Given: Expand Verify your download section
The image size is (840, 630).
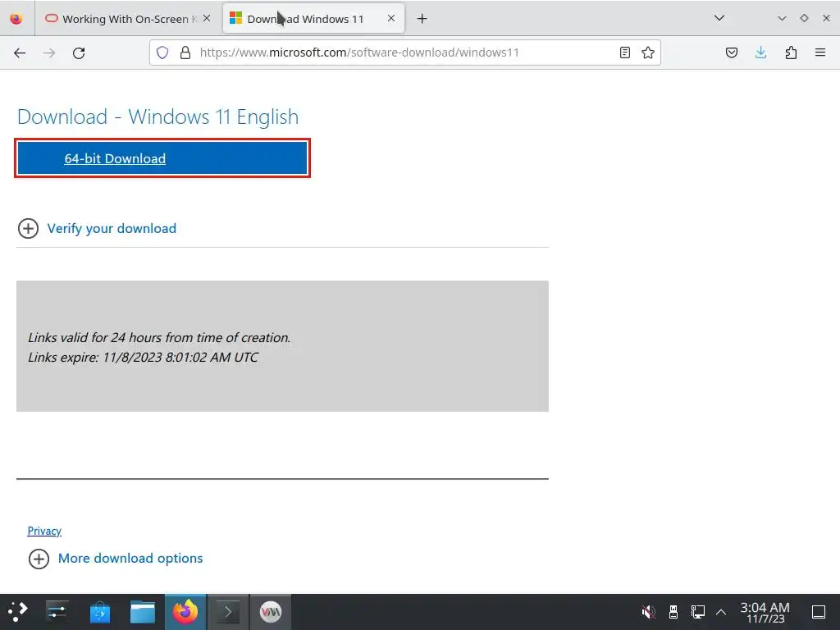Looking at the screenshot, I should point(97,229).
